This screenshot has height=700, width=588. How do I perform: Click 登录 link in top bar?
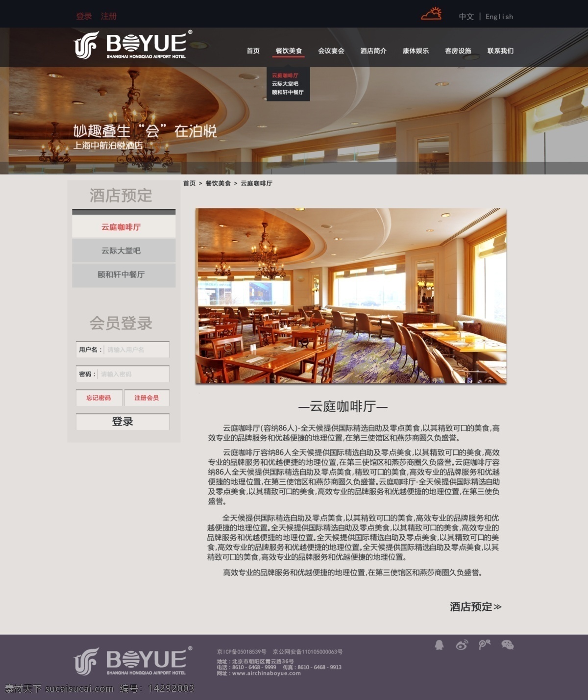[x=84, y=16]
